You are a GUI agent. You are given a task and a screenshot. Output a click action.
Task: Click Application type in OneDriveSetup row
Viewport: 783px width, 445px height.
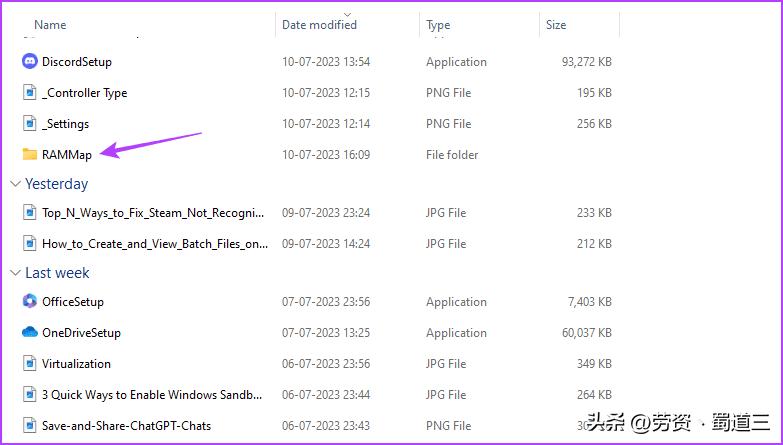[x=456, y=333]
